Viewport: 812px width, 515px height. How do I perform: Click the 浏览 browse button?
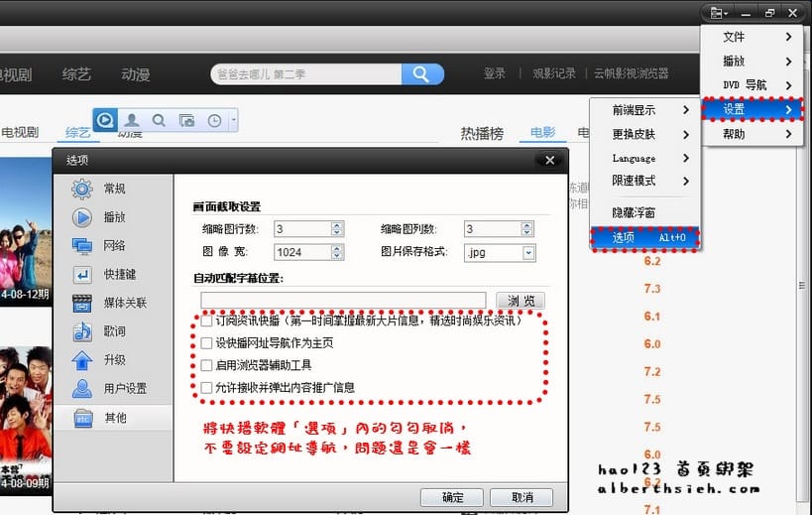[521, 301]
